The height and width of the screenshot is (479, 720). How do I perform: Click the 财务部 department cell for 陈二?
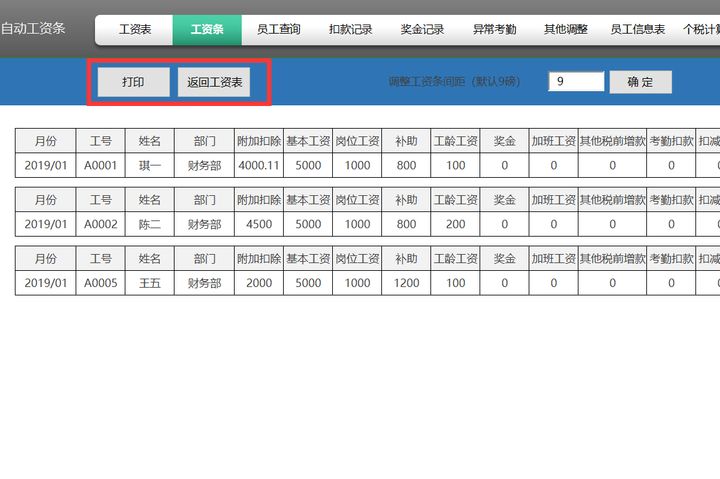click(204, 224)
